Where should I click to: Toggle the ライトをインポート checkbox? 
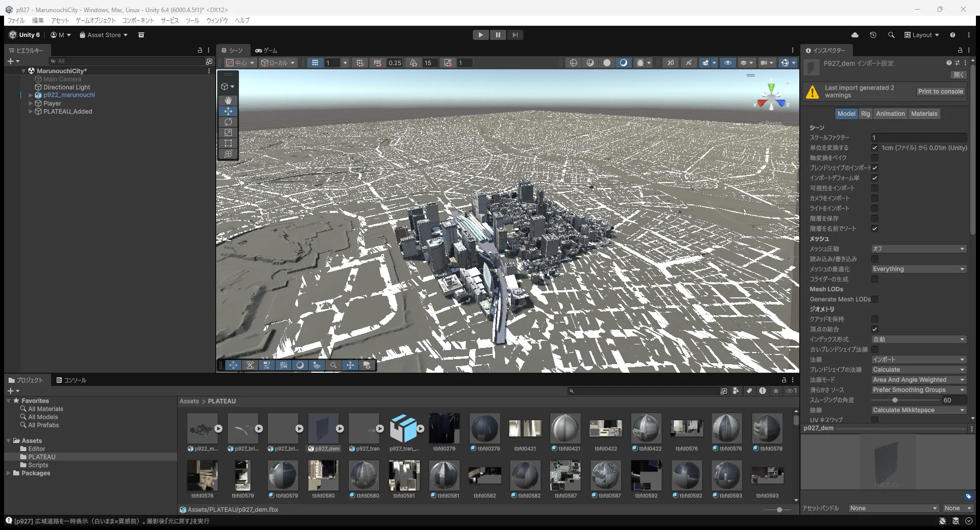point(875,208)
